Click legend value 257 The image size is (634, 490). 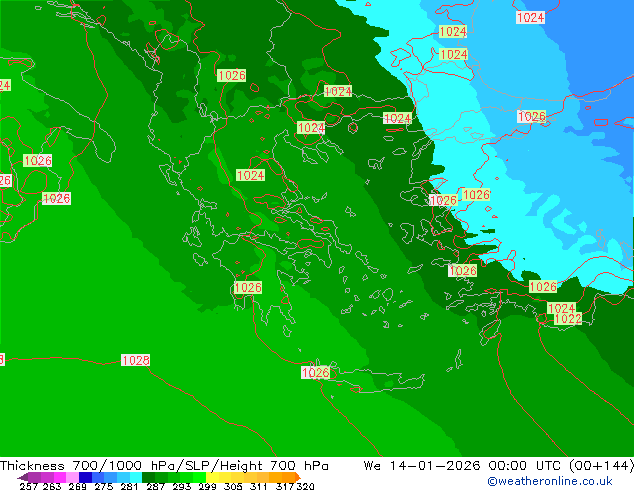(29, 486)
